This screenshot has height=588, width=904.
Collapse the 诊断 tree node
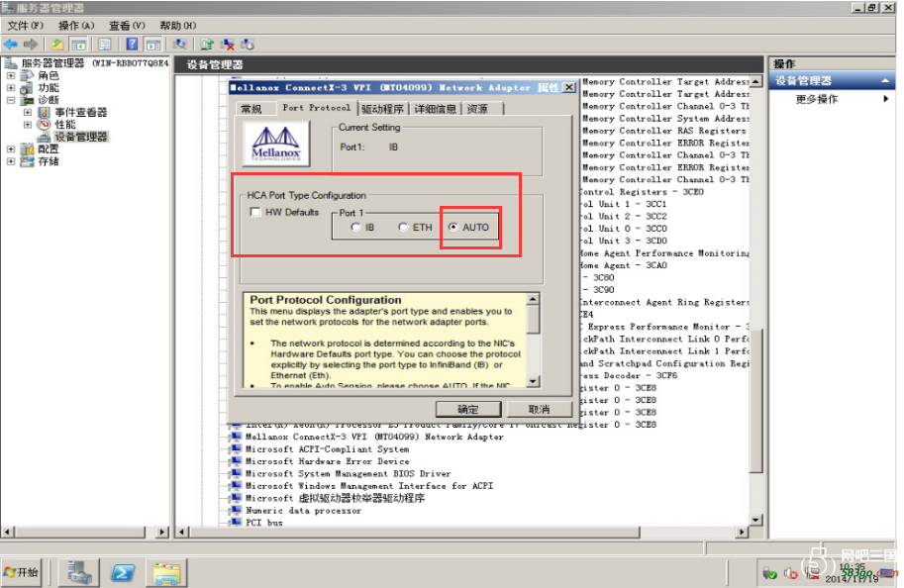[x=11, y=100]
